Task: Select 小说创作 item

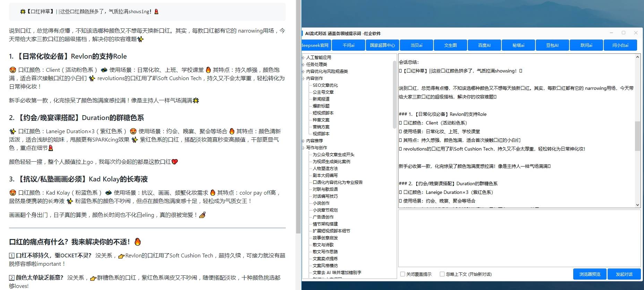Action: click(321, 203)
